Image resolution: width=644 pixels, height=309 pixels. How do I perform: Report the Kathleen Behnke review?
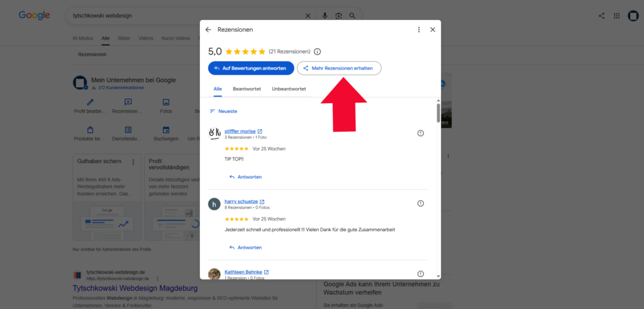click(x=420, y=274)
